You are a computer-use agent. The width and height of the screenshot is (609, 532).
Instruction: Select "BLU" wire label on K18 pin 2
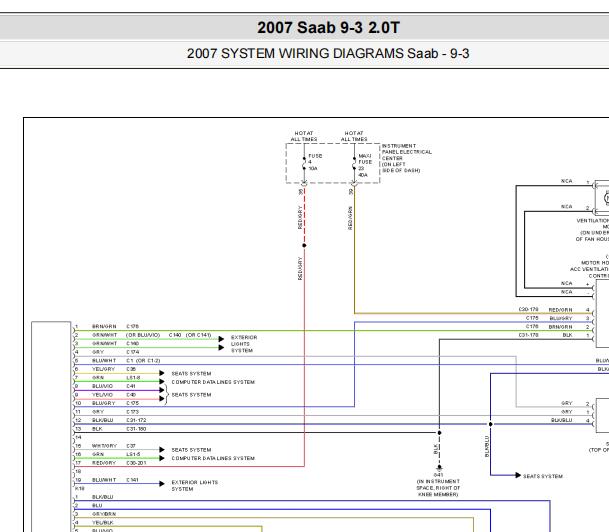97,505
